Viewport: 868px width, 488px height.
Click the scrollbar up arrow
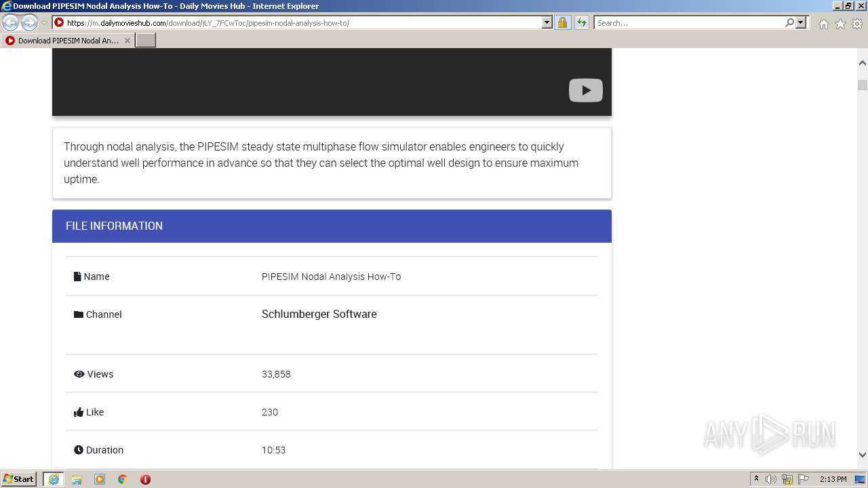[863, 63]
